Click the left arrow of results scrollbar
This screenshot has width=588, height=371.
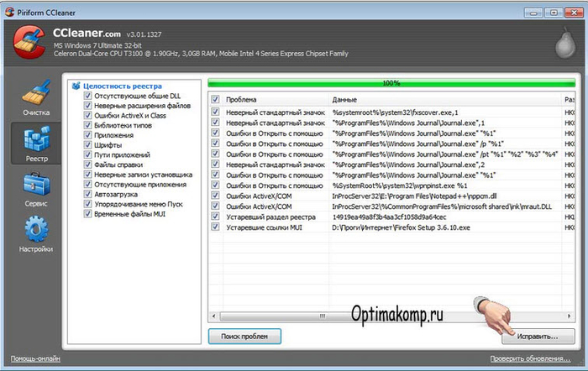(x=213, y=316)
